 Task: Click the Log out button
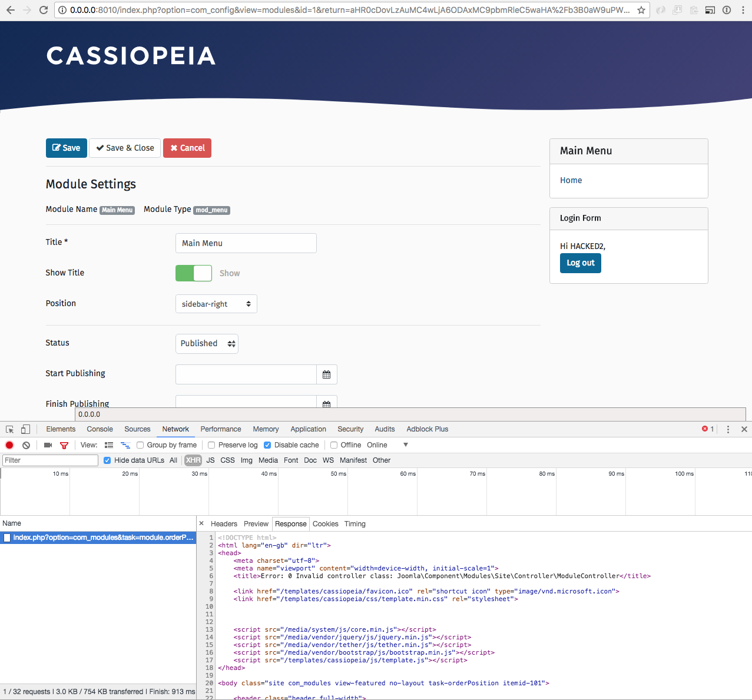point(581,263)
